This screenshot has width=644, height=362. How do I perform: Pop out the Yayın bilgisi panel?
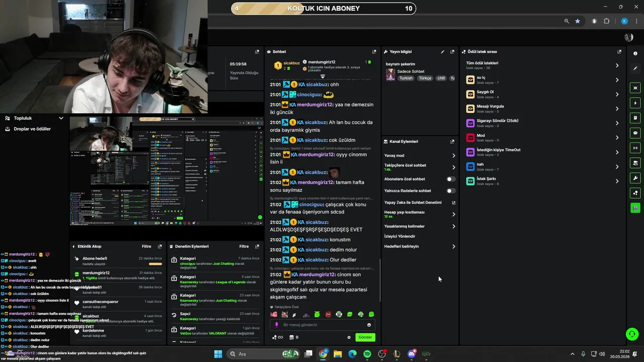(x=452, y=52)
